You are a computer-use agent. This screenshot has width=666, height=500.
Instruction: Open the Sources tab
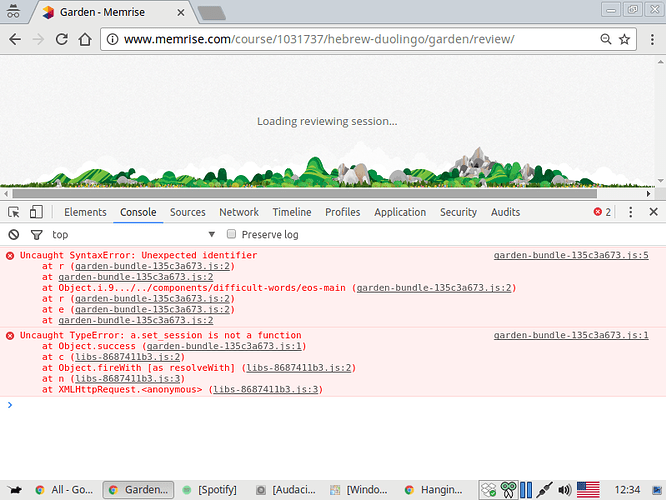click(x=188, y=212)
